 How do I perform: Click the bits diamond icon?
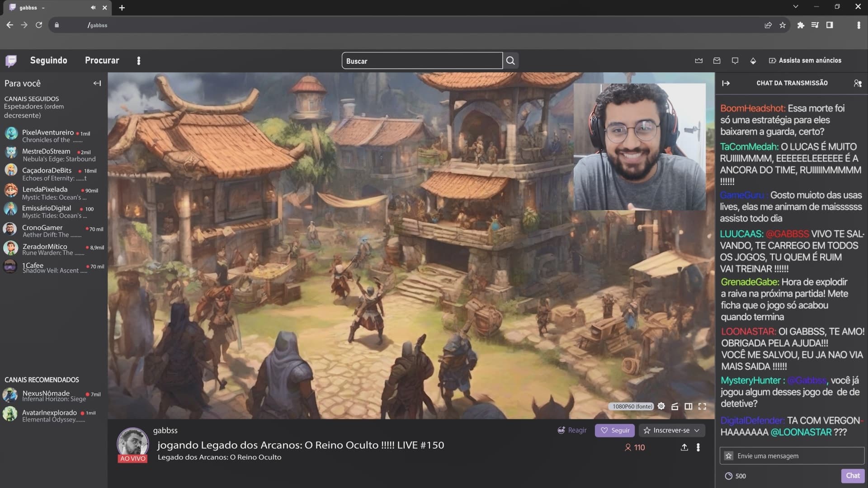click(753, 61)
